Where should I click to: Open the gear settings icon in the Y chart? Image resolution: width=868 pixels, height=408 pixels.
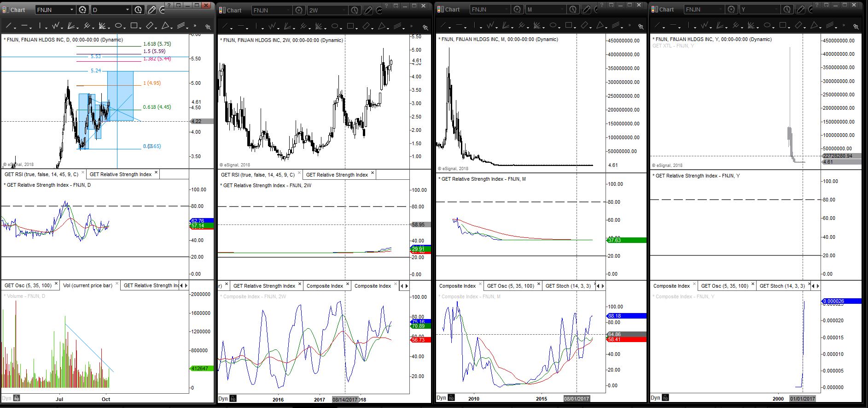tap(731, 9)
